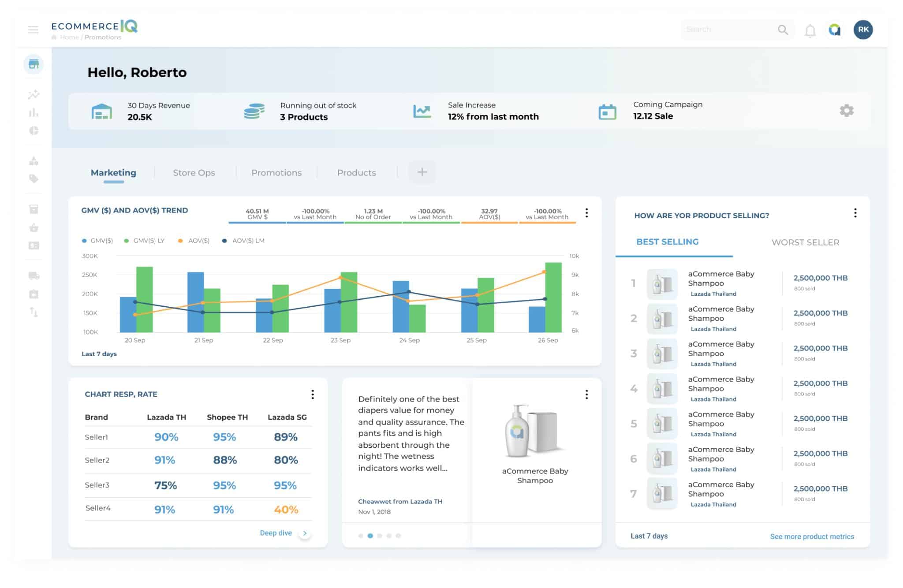Open the bar chart sidebar icon
This screenshot has height=588, width=903.
(34, 113)
